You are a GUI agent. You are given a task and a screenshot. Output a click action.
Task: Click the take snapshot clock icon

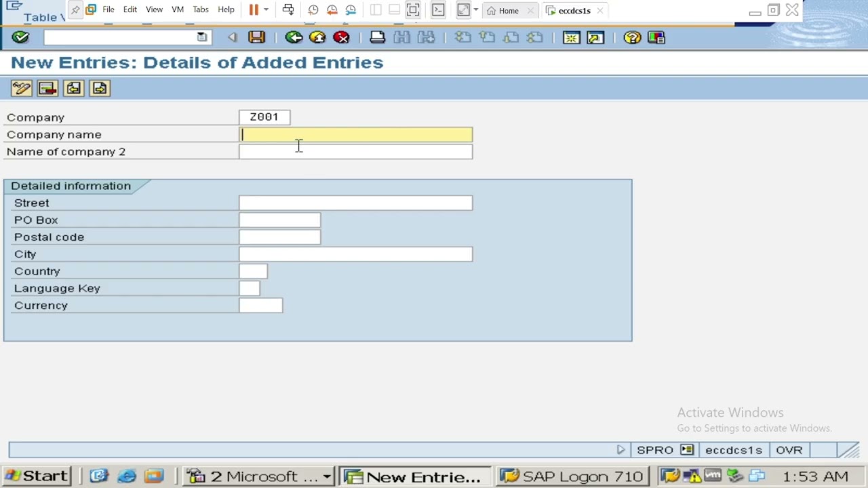(313, 10)
